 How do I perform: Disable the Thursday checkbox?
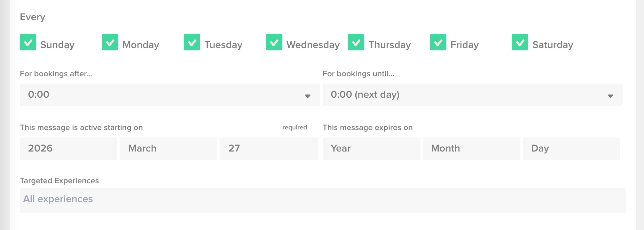356,42
